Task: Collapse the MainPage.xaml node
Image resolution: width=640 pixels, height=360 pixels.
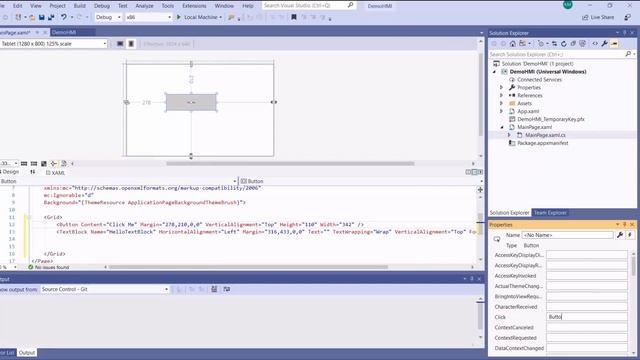Action: tap(502, 127)
